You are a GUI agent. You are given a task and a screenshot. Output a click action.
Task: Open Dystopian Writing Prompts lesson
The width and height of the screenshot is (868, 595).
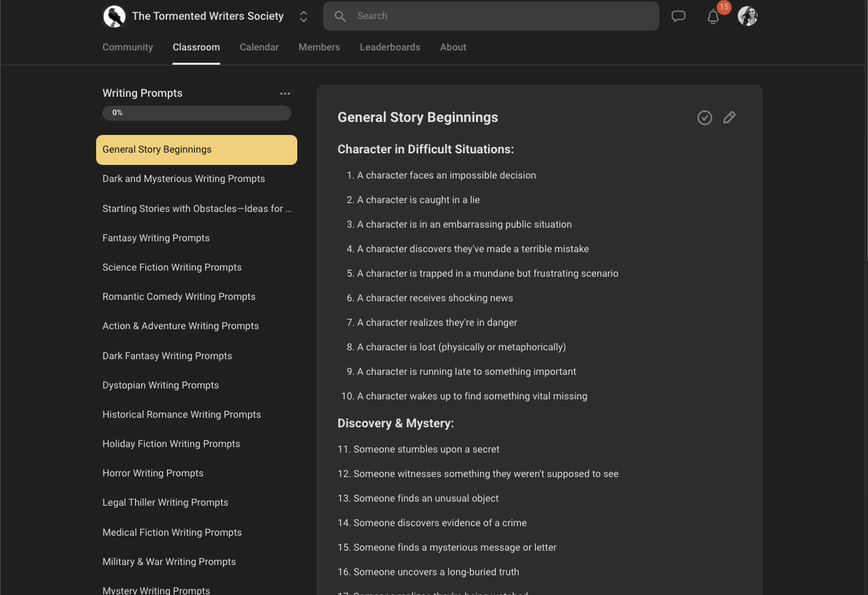click(160, 385)
